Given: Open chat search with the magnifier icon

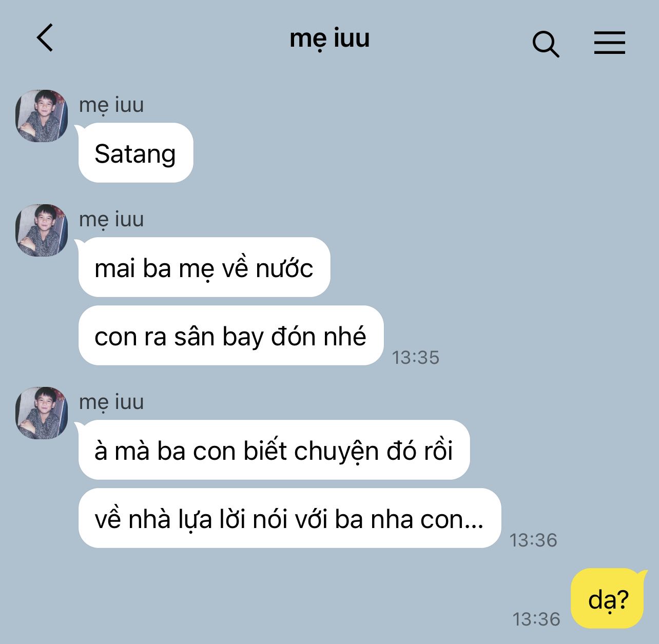Looking at the screenshot, I should tap(546, 43).
